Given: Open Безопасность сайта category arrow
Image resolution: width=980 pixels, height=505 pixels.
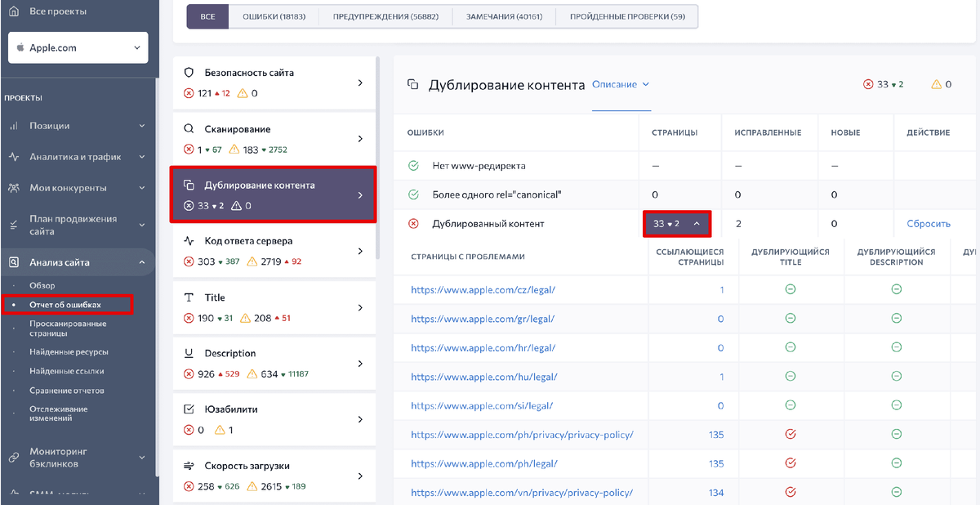Looking at the screenshot, I should tap(360, 83).
